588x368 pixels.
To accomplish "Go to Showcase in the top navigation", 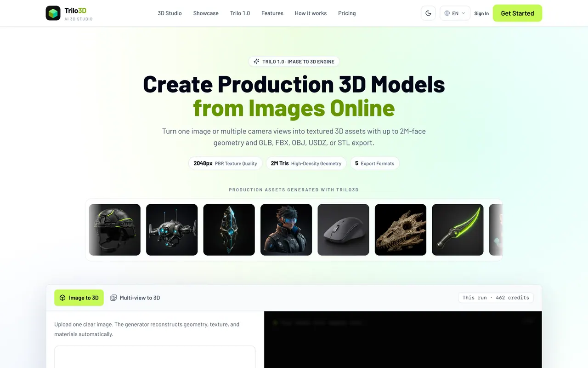I will [206, 13].
